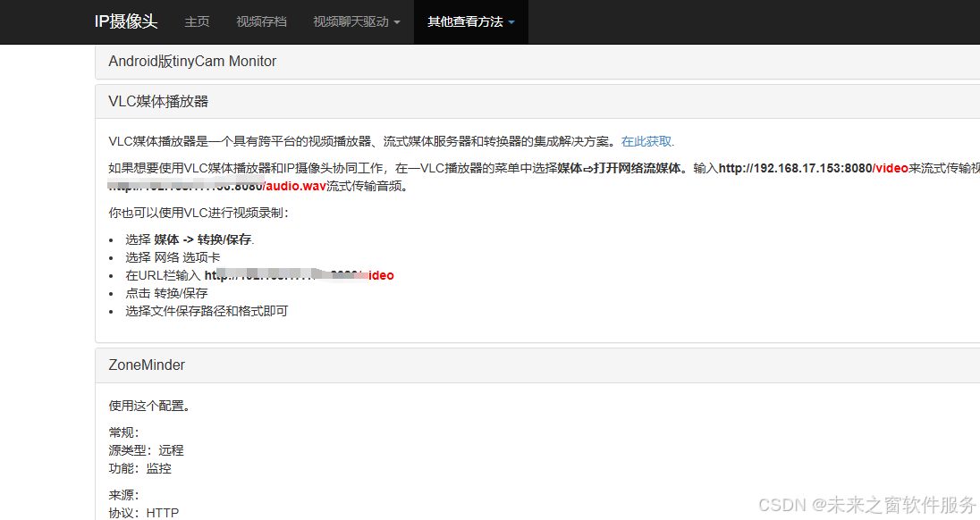This screenshot has width=980, height=520.
Task: Go to 主页 in the navbar
Action: coord(197,21)
